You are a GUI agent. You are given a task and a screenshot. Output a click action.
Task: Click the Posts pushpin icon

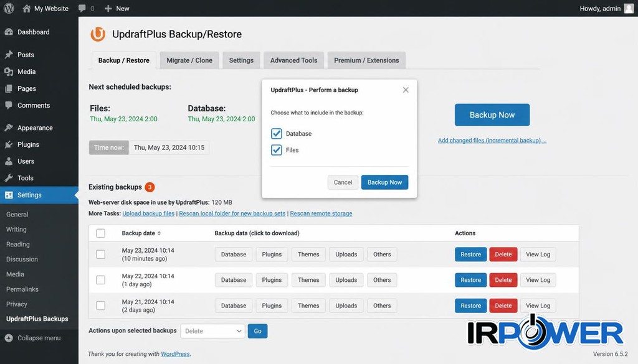pos(9,54)
